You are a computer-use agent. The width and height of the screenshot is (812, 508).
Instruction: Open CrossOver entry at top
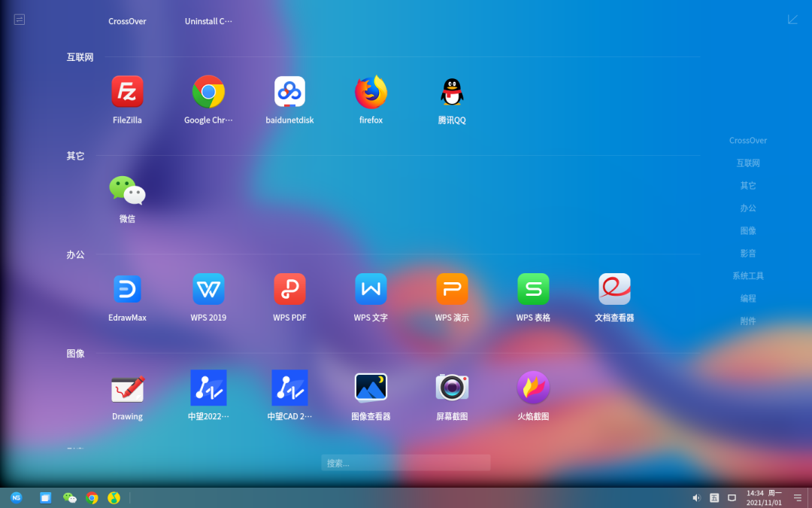click(127, 21)
